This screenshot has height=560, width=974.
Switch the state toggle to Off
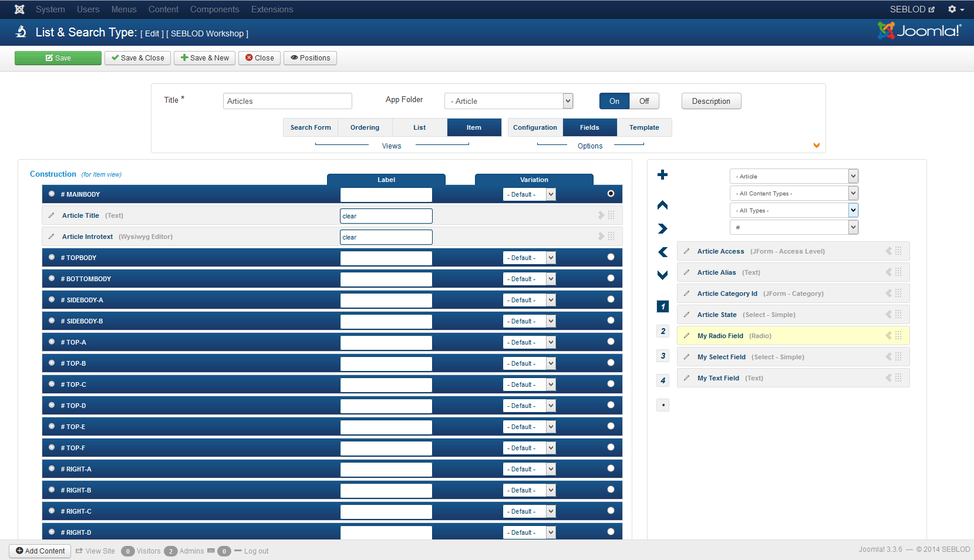(644, 101)
